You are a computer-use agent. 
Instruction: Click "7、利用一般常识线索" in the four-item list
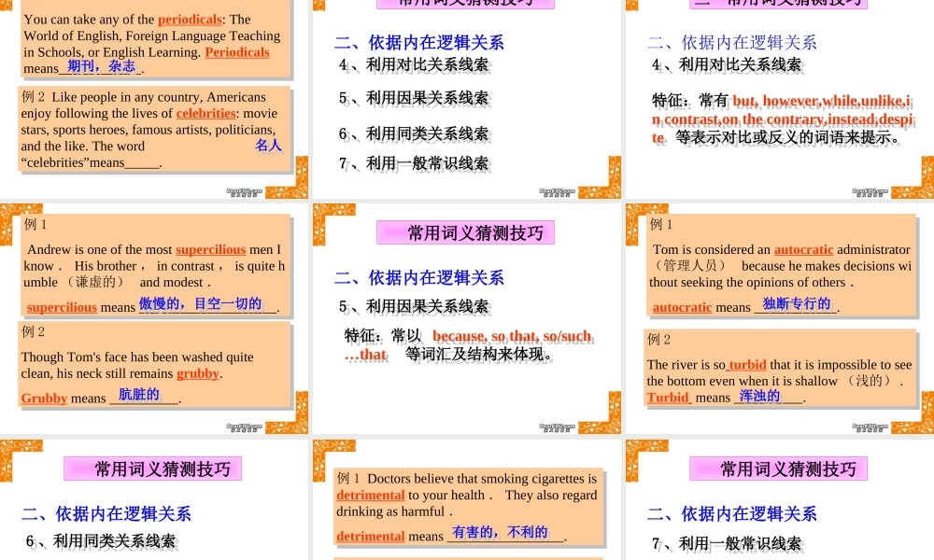click(x=414, y=163)
